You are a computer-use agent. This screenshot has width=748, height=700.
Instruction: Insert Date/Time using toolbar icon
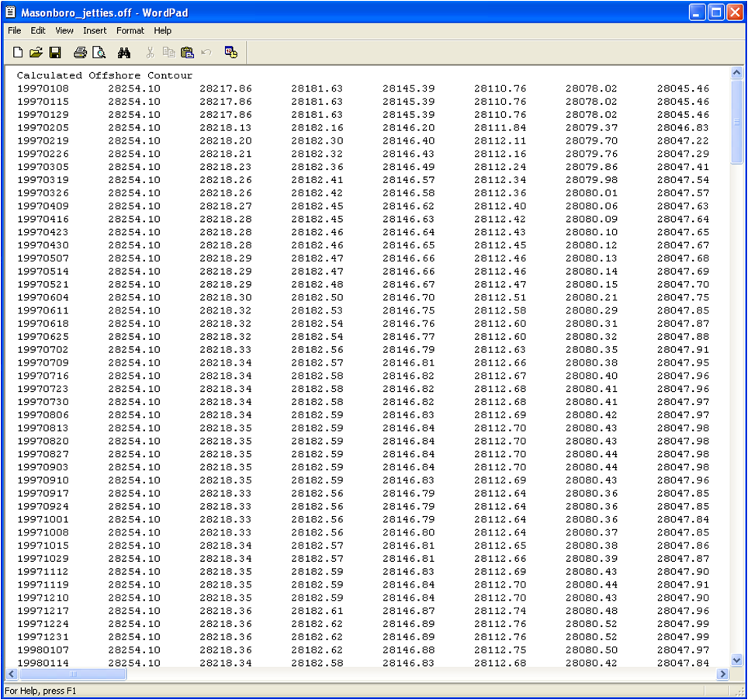coord(231,53)
